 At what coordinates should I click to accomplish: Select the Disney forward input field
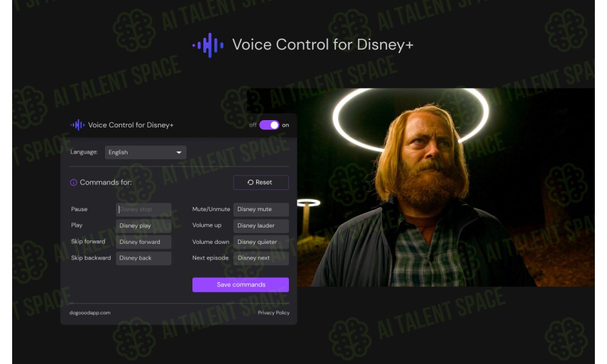[144, 242]
